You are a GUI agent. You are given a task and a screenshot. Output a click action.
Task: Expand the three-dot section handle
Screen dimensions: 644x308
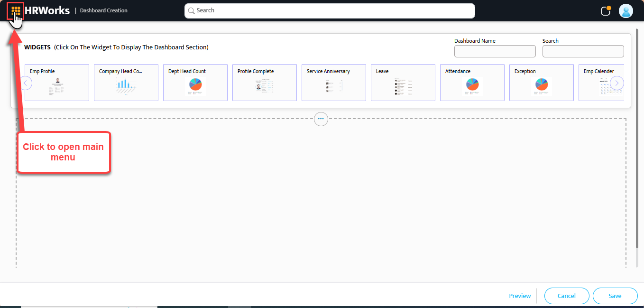pyautogui.click(x=321, y=119)
